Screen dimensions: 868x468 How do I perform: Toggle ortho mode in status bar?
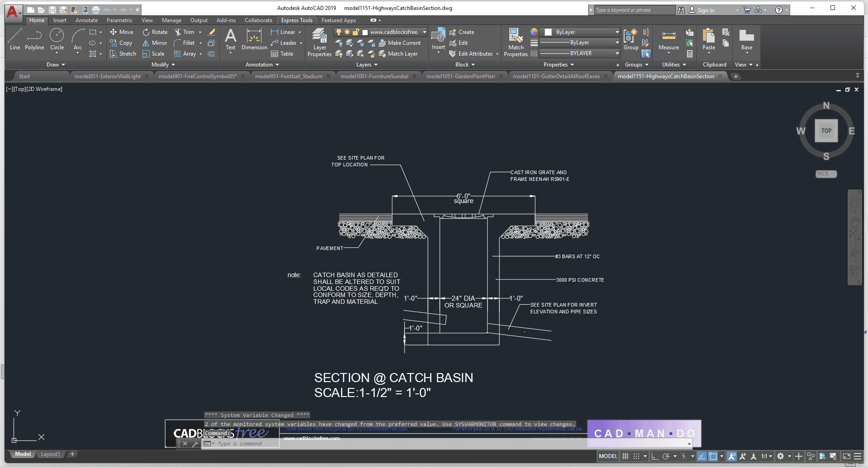[655, 456]
